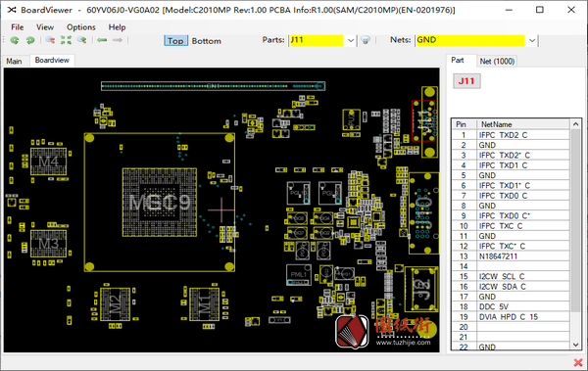588x371 pixels.
Task: Click the red J11 part button
Action: (466, 81)
